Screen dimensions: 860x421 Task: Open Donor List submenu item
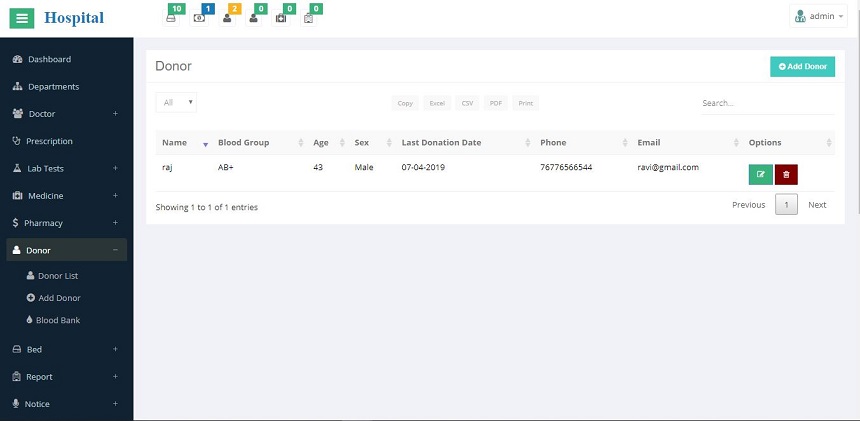[58, 276]
